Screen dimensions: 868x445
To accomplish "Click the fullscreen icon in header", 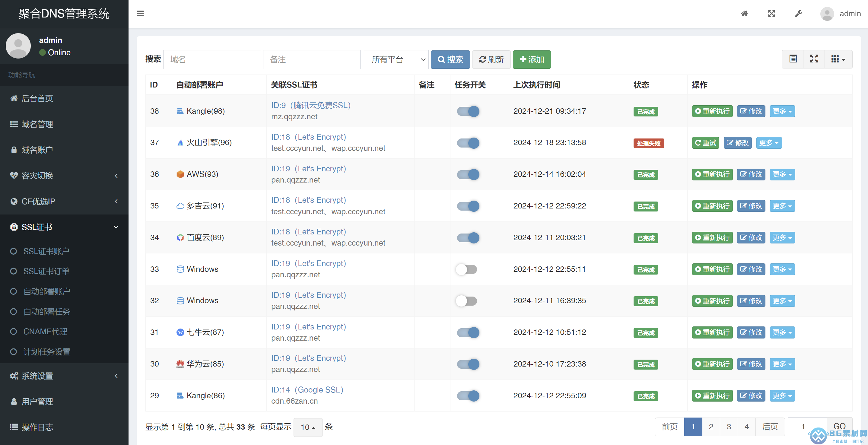I will [x=771, y=14].
